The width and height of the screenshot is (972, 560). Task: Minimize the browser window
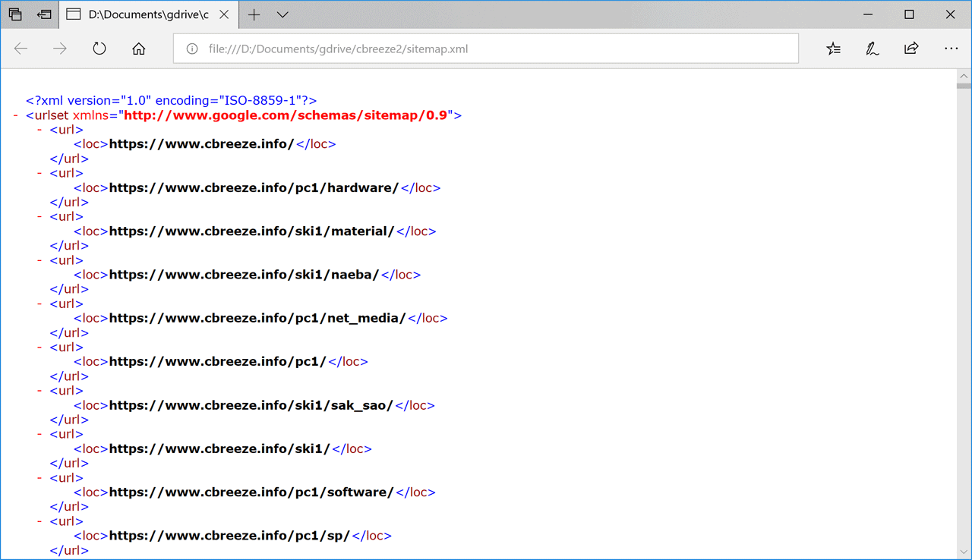tap(868, 14)
